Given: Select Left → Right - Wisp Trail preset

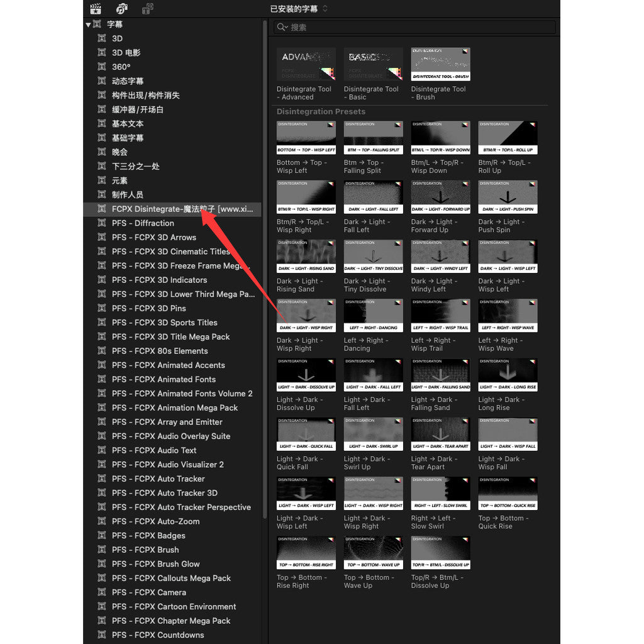Looking at the screenshot, I should tap(441, 316).
